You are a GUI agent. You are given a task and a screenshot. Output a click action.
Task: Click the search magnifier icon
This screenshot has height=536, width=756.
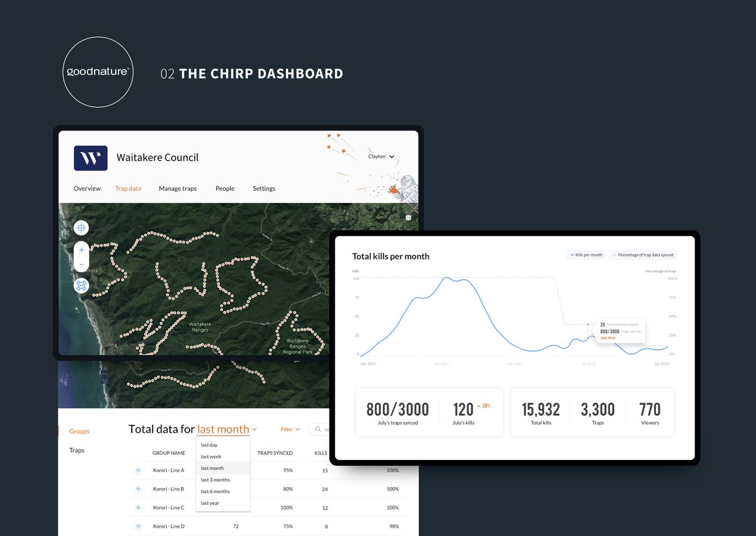click(x=317, y=429)
